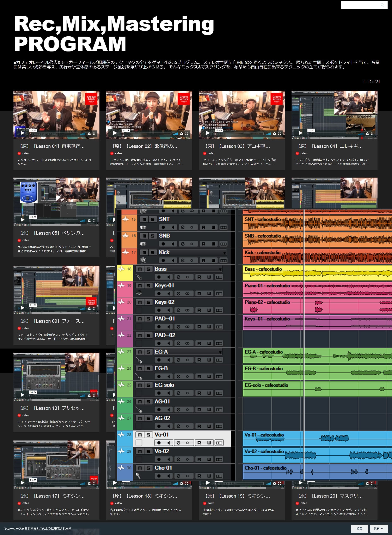The height and width of the screenshot is (535, 392).
Task: Click the search magnifier icon
Action: coord(382,5)
